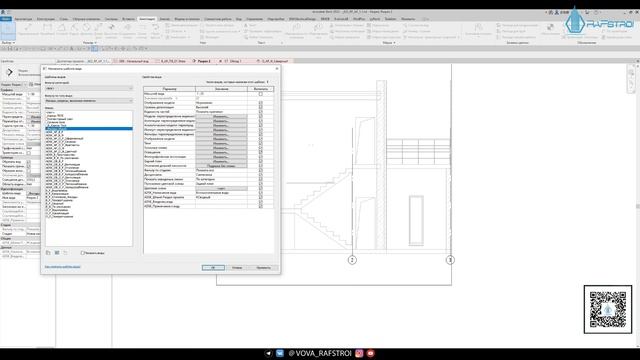Viewport: 640px width, 360px height.
Task: Click the Цветовая схема <нет> button
Action: click(x=221, y=188)
